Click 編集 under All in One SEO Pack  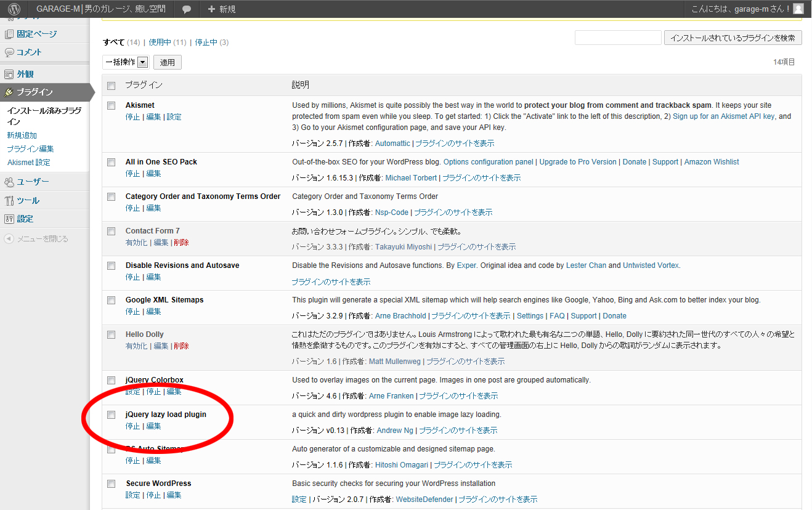pyautogui.click(x=153, y=174)
